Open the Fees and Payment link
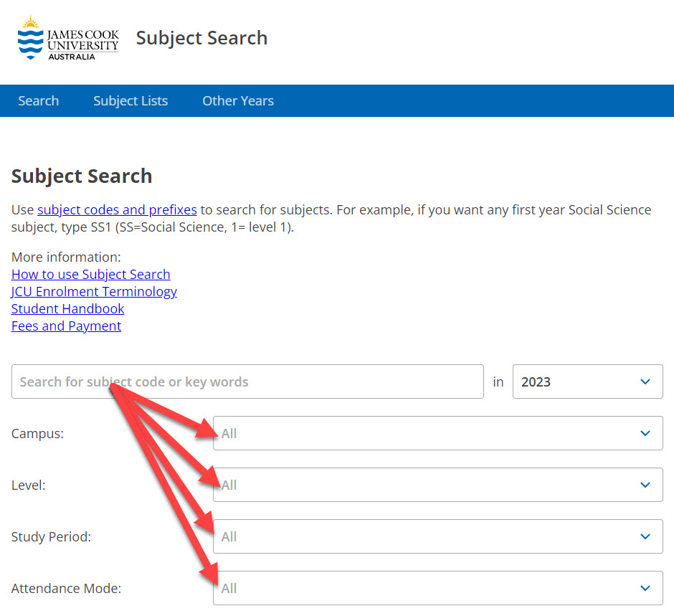 (66, 326)
